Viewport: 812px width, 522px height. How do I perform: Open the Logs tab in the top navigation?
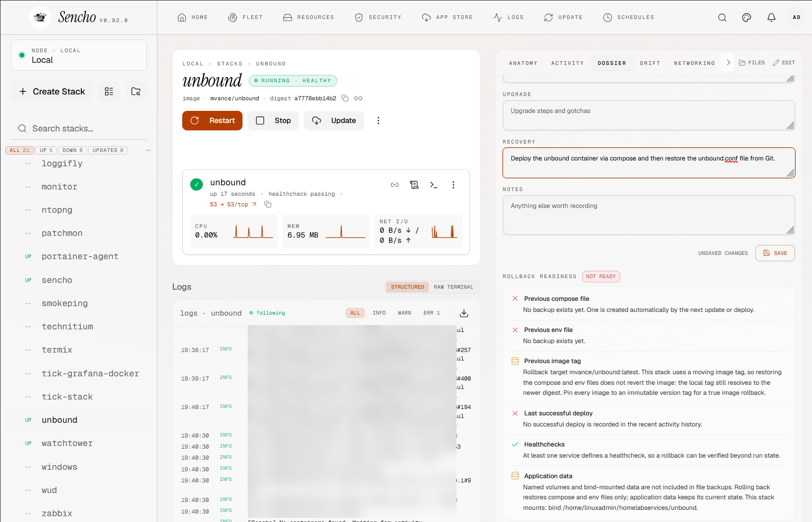(509, 17)
